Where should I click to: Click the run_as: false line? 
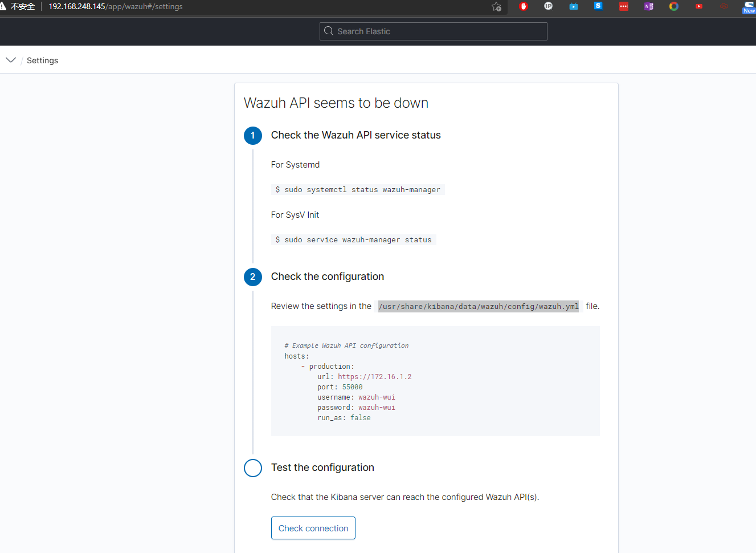[x=344, y=418]
